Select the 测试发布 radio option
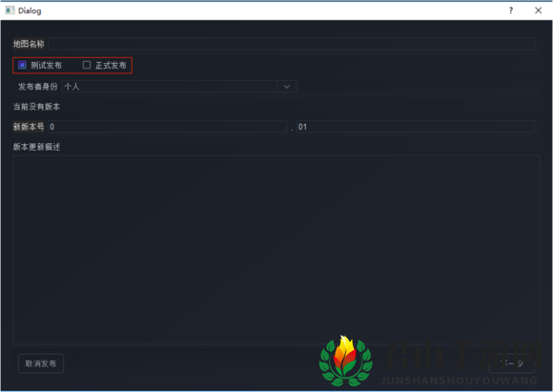This screenshot has height=392, width=553. 22,65
